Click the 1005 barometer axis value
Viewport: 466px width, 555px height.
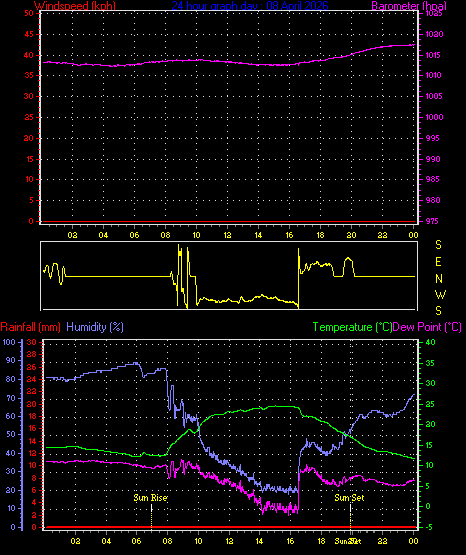(434, 96)
